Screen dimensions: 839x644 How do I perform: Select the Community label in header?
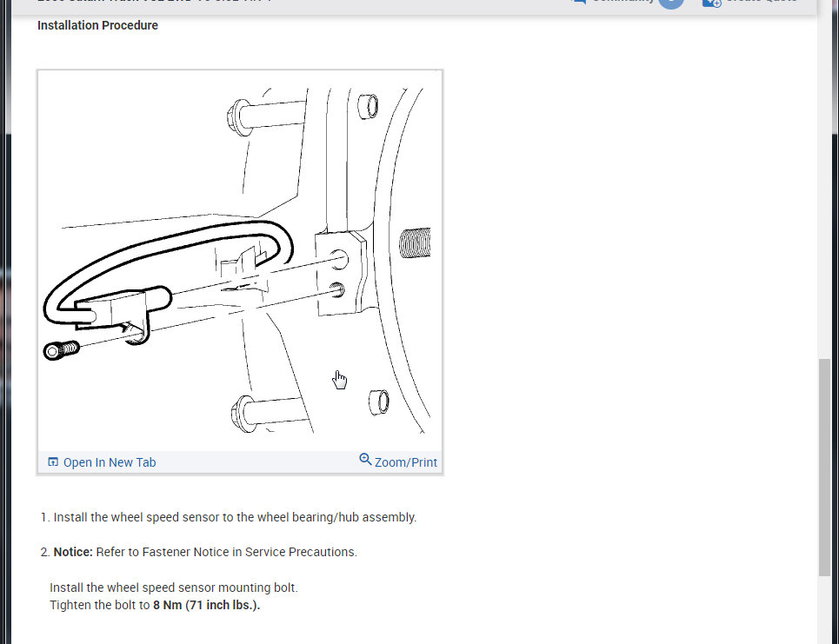(623, 1)
